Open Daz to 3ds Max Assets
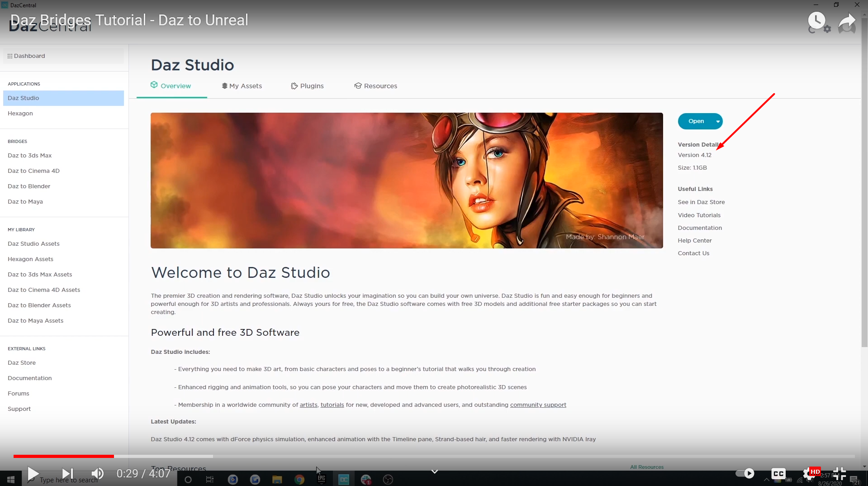Viewport: 868px width, 486px height. 40,275
